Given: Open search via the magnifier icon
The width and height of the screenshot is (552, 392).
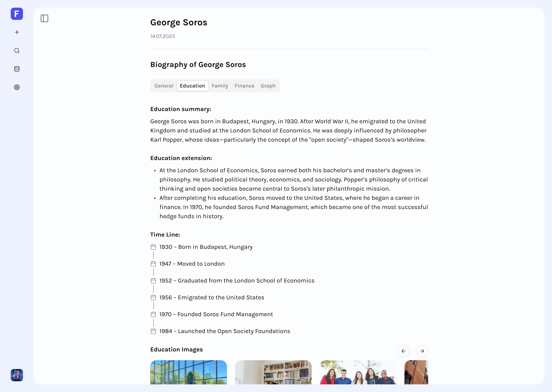Looking at the screenshot, I should (17, 50).
